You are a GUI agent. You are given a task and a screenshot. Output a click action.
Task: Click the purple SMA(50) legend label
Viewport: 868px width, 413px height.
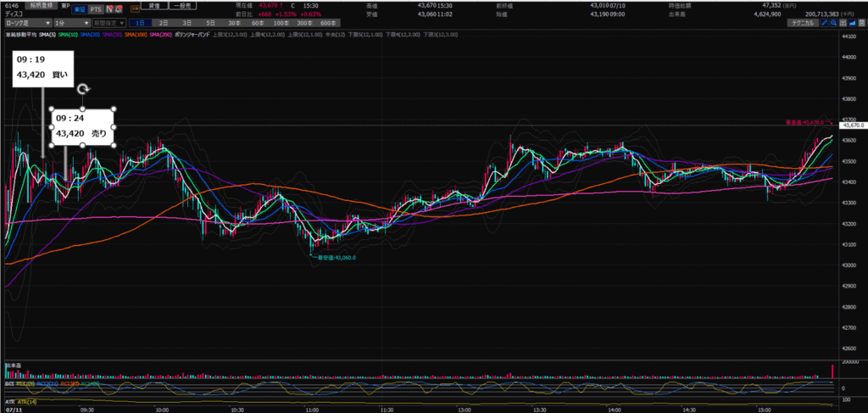pyautogui.click(x=112, y=35)
